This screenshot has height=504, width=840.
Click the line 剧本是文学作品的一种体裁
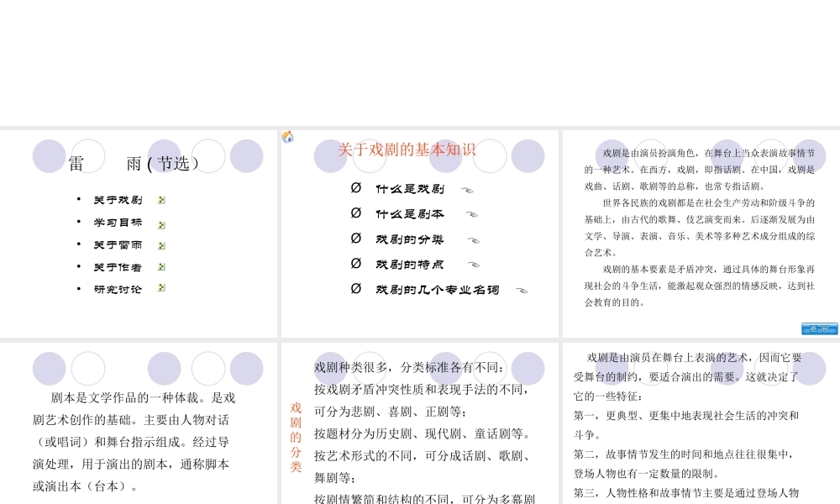coord(143,398)
